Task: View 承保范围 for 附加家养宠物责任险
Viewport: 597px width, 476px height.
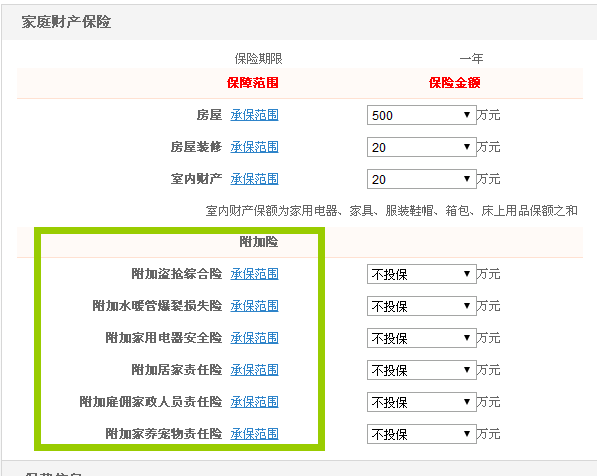Action: click(x=254, y=434)
